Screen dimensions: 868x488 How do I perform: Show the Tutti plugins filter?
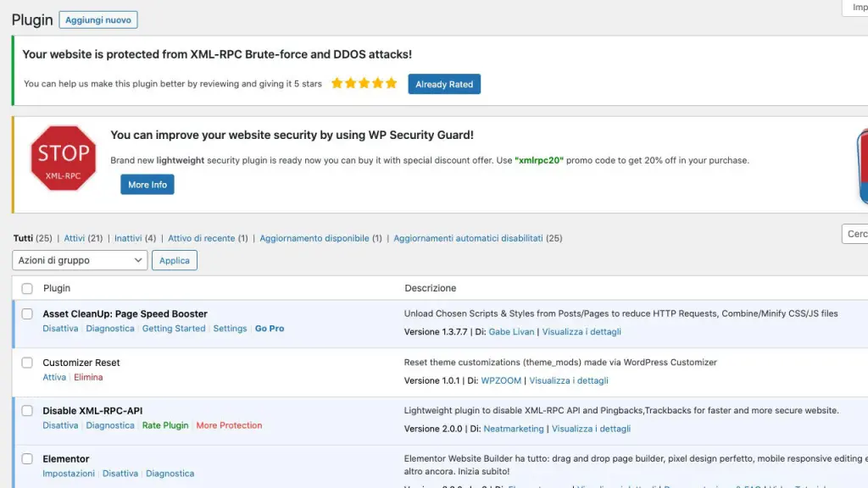click(23, 238)
